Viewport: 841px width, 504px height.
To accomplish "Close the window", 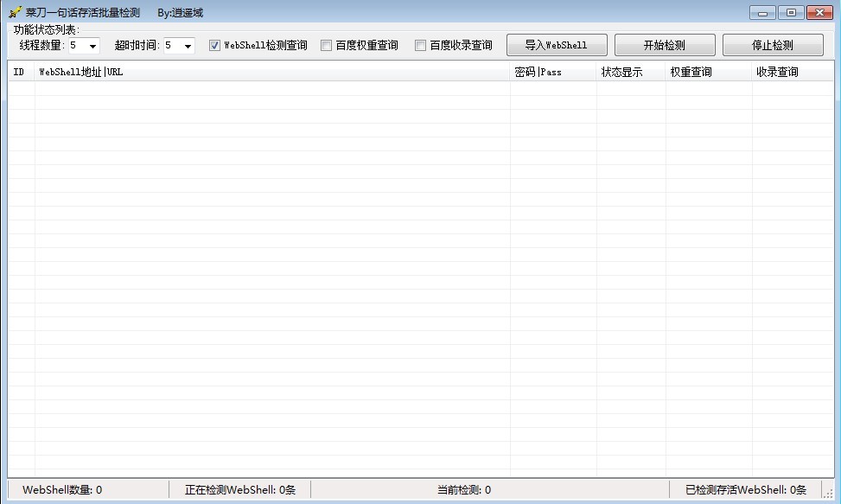I will tap(819, 12).
